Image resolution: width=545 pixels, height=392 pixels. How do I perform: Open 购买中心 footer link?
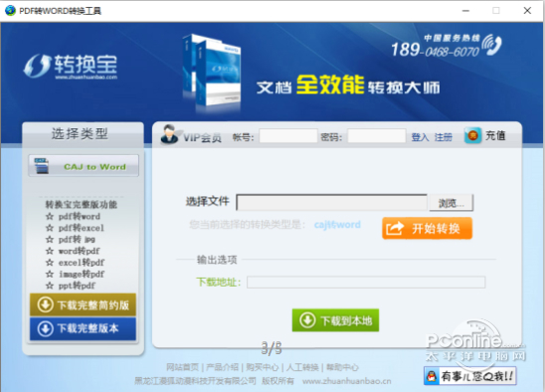coord(263,367)
